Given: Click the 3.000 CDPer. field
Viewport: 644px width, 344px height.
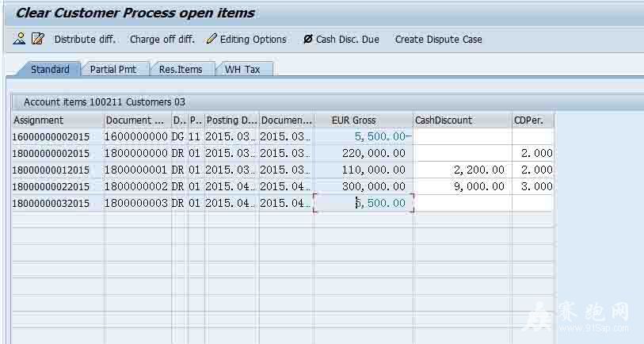Looking at the screenshot, I should [532, 186].
